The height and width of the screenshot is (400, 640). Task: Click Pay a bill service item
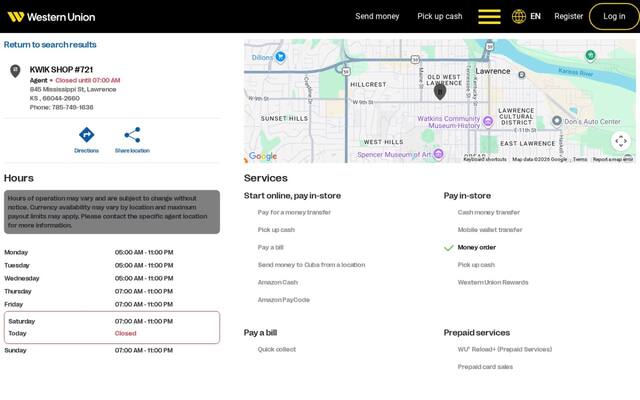(x=271, y=247)
